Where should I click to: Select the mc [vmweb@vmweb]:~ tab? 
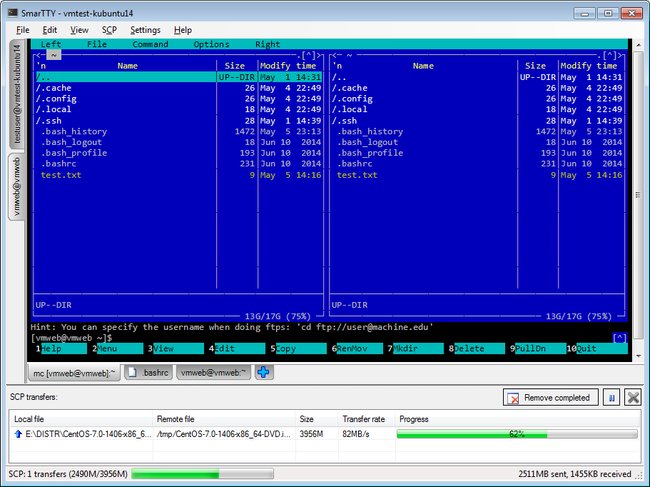[74, 373]
